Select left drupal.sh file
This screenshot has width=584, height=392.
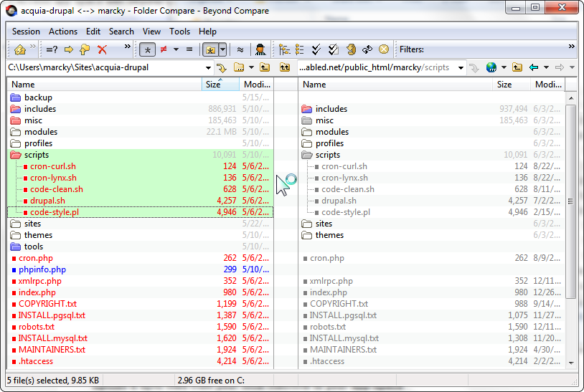141,201
